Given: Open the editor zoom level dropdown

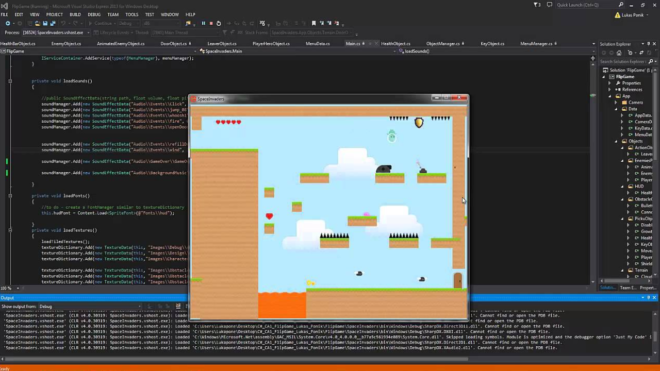Looking at the screenshot, I should (18, 288).
